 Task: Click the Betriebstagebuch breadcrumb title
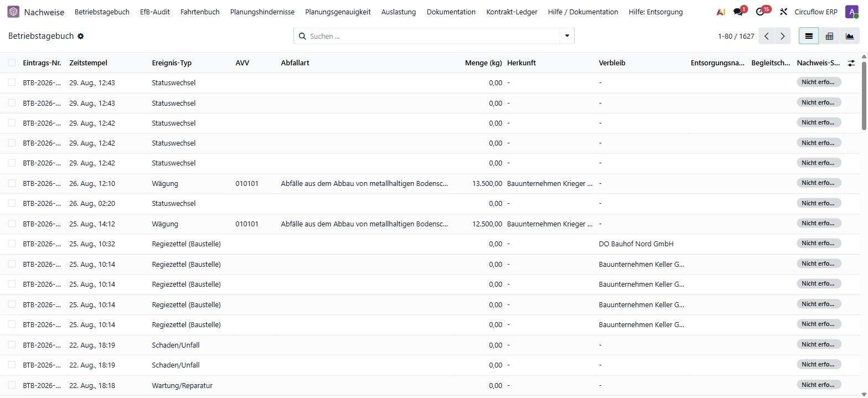tap(41, 36)
